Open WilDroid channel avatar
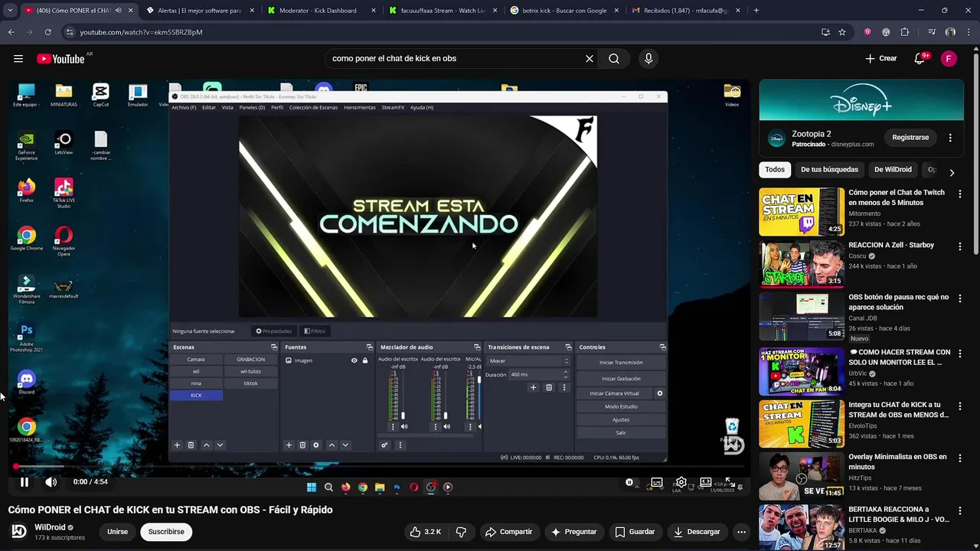Viewport: 980px width, 551px height. pyautogui.click(x=19, y=531)
